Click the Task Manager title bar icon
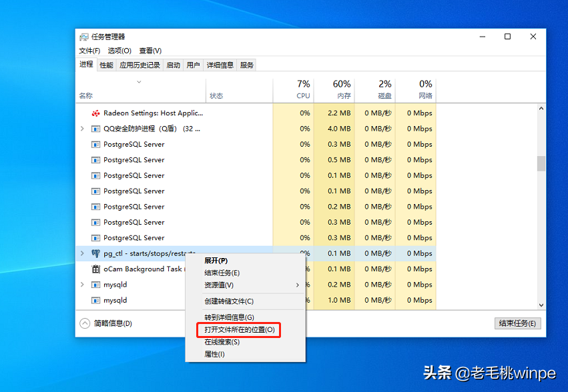 tap(83, 37)
